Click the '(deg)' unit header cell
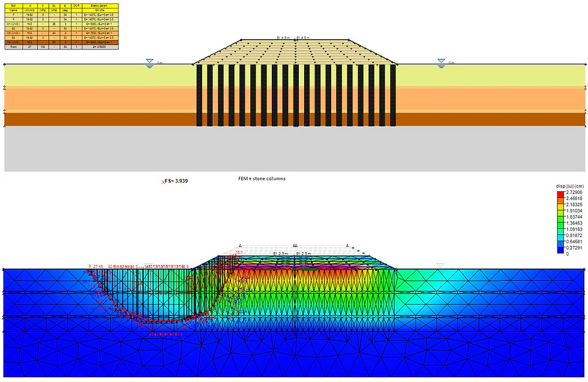This screenshot has width=588, height=382. point(65,10)
